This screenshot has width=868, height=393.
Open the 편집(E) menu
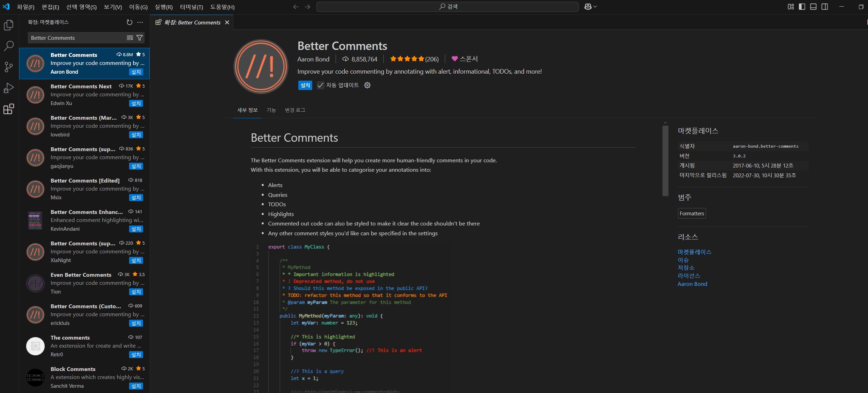click(51, 7)
